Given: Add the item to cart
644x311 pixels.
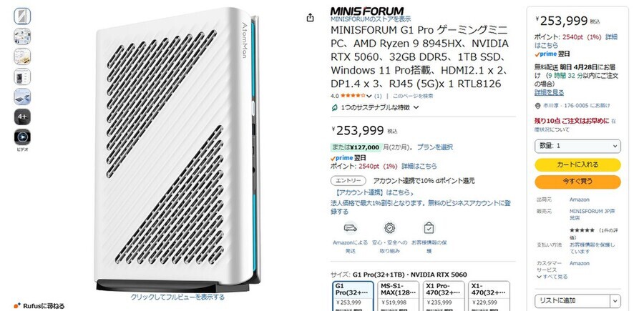Looking at the screenshot, I should (x=577, y=164).
